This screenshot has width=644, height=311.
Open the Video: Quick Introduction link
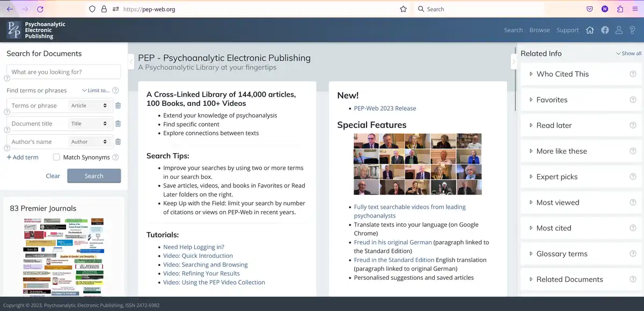[x=197, y=255]
